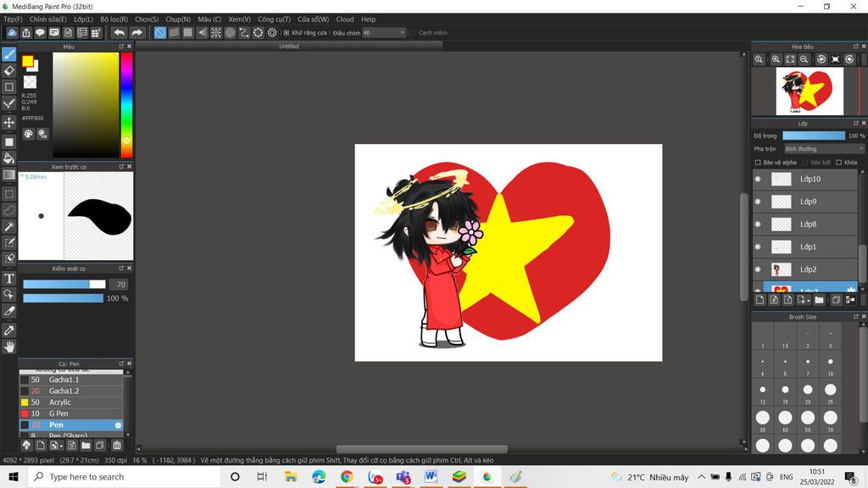Add a new layer folder

tap(820, 300)
